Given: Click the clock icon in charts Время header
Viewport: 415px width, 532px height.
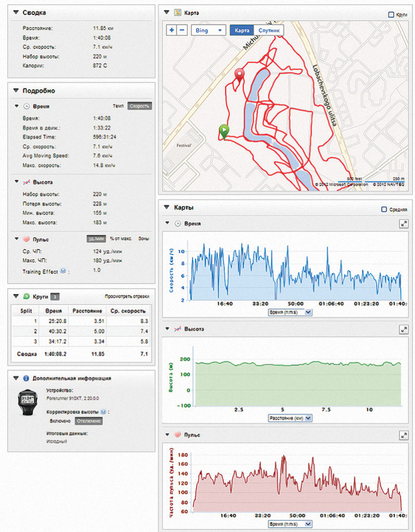Looking at the screenshot, I should [178, 223].
